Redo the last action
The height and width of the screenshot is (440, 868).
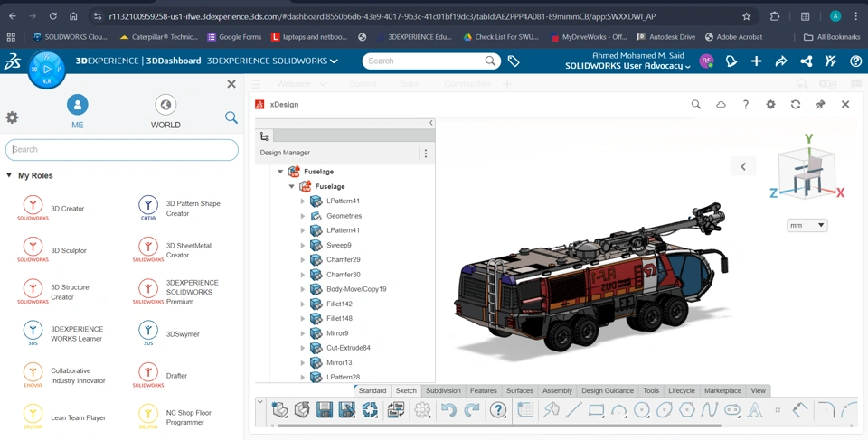coord(472,409)
